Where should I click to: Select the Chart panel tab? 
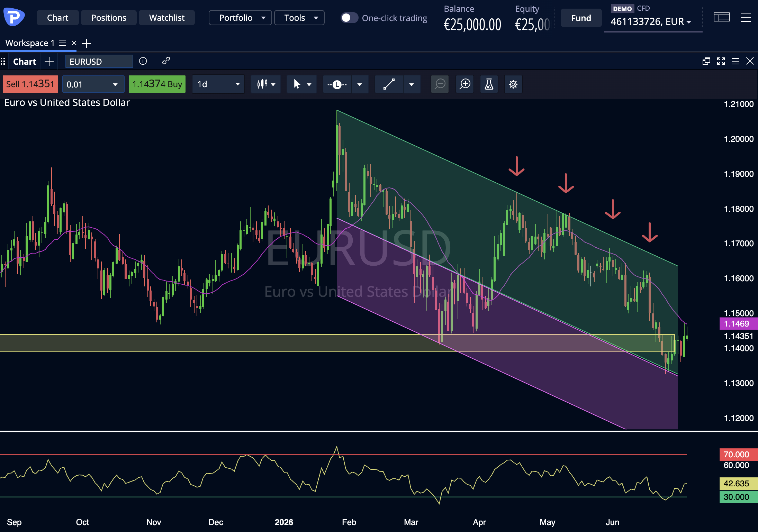coord(25,62)
